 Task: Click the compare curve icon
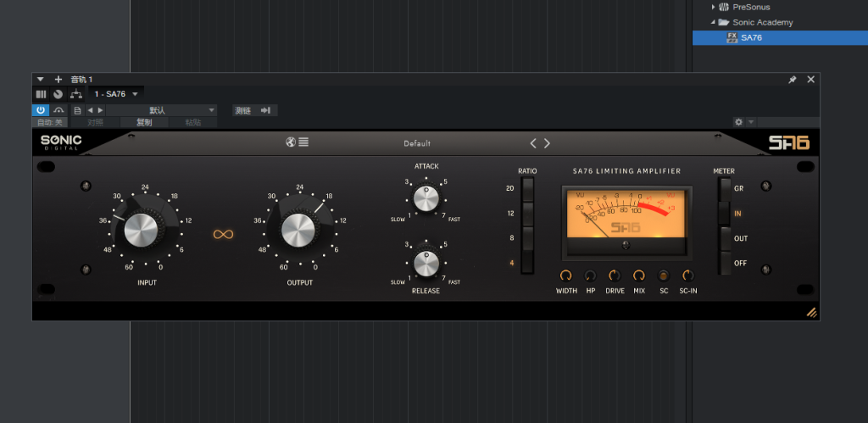(x=58, y=110)
